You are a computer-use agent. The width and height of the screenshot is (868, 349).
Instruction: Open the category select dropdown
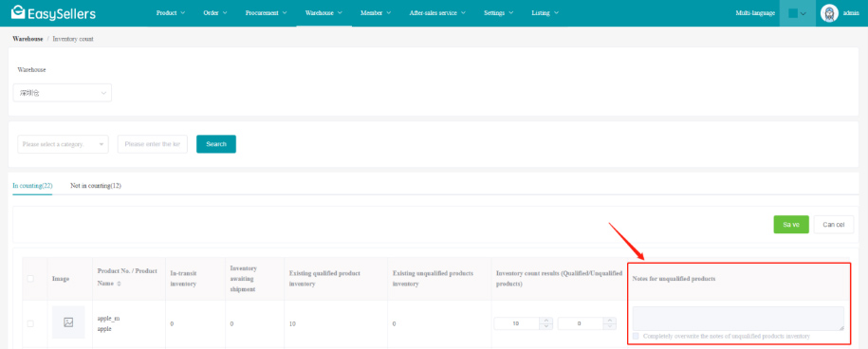click(x=64, y=144)
